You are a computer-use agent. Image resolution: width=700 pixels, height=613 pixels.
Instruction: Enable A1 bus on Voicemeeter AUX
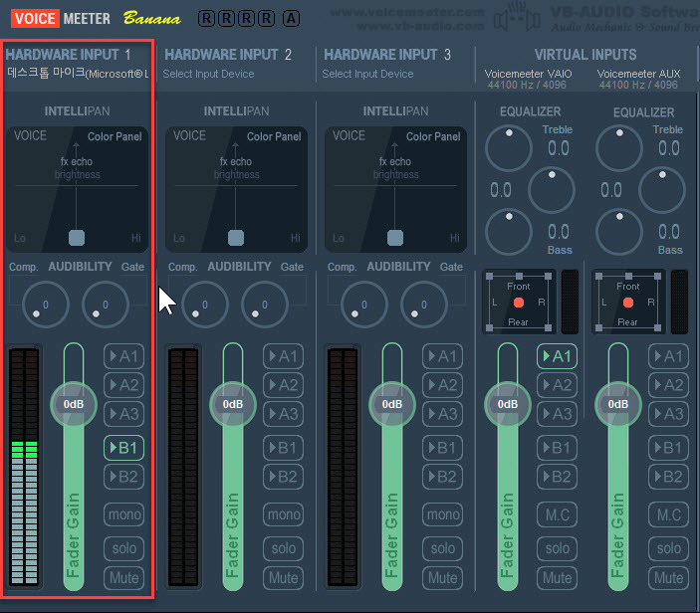(x=668, y=356)
